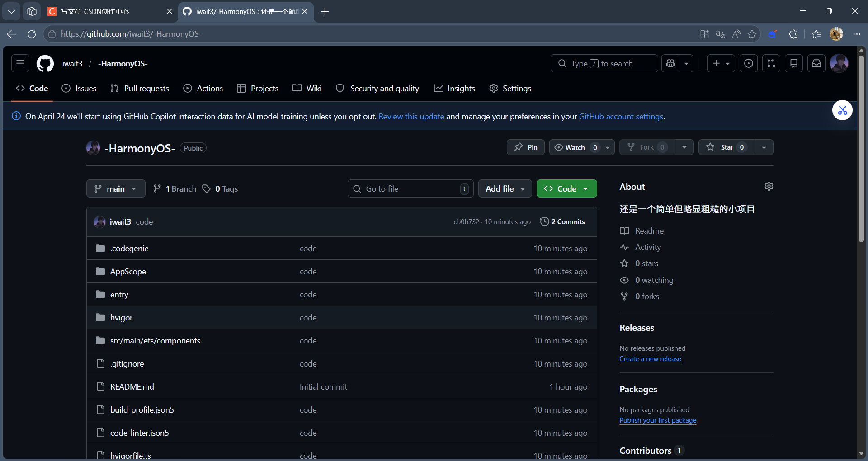The width and height of the screenshot is (868, 461).
Task: Expand the Copilot dropdown arrow
Action: point(686,63)
